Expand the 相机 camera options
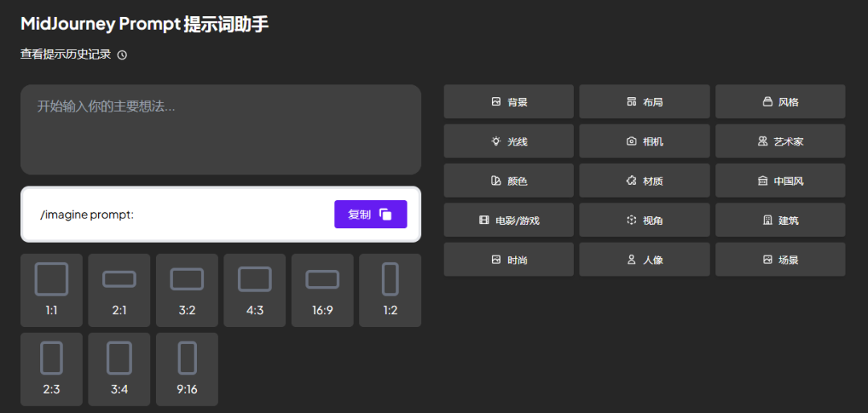Screen dimensions: 868x413 [x=645, y=141]
